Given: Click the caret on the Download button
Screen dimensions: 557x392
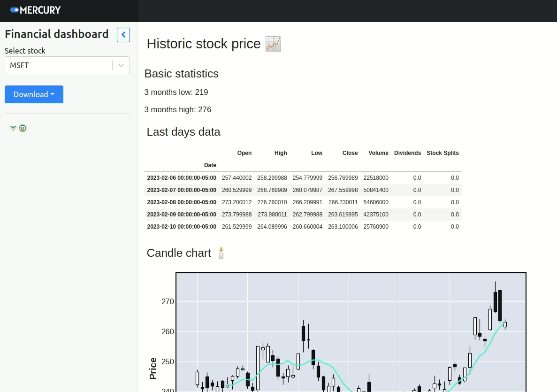Looking at the screenshot, I should pos(52,94).
